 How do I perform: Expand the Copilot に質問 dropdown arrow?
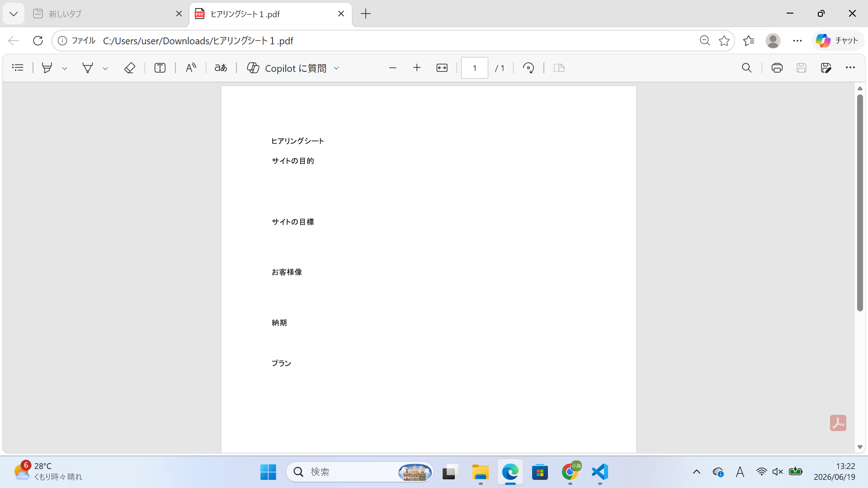coord(336,68)
